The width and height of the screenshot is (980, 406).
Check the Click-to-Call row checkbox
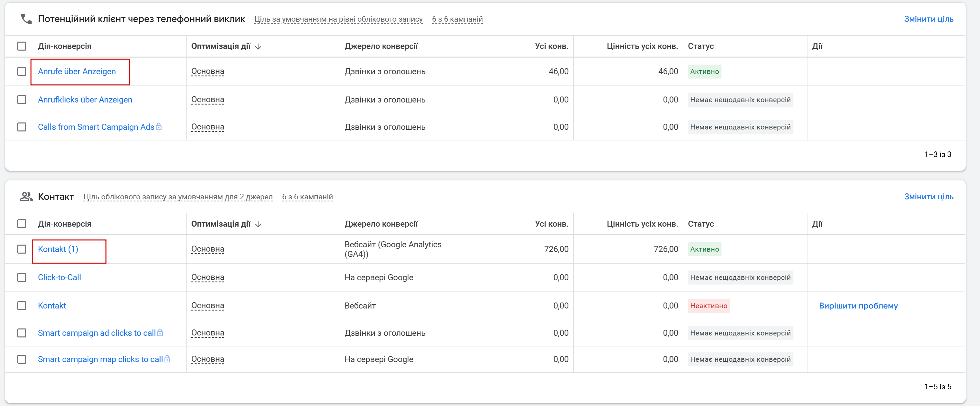[22, 278]
